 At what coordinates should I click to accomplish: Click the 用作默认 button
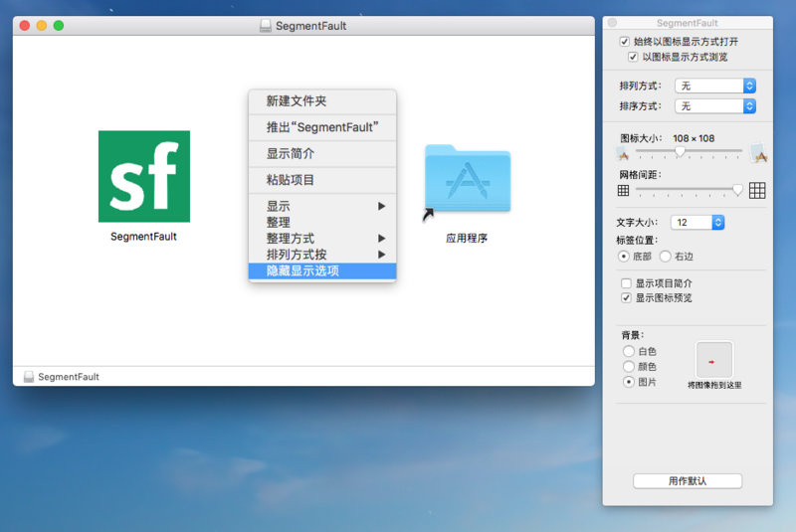coord(688,480)
